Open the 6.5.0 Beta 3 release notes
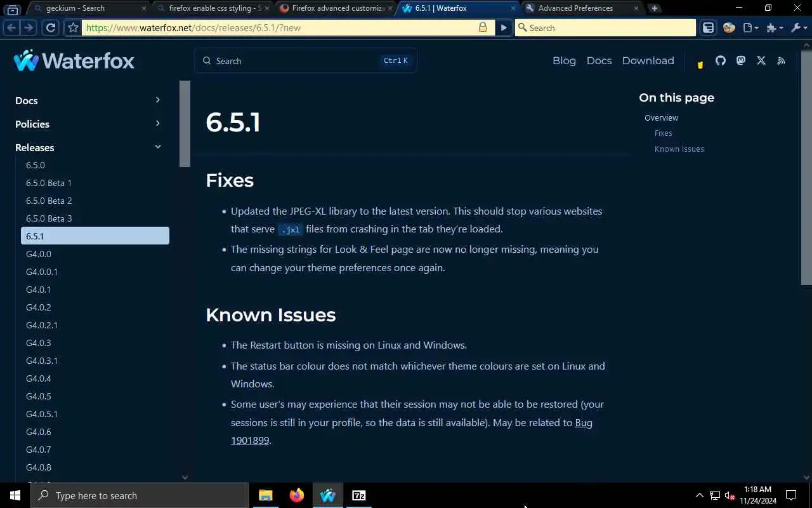The image size is (812, 508). coord(95,218)
